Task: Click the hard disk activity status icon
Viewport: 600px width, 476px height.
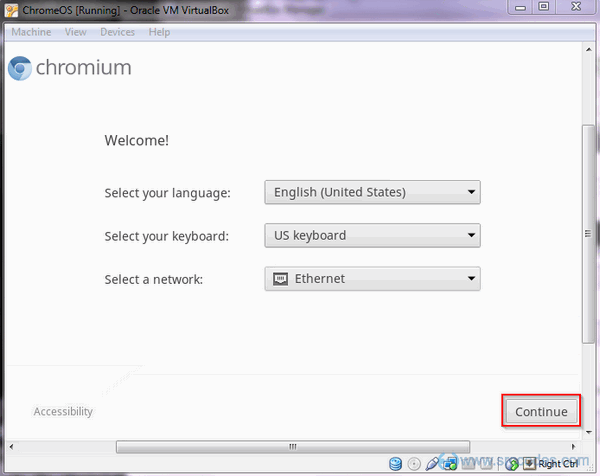Action: [x=395, y=464]
